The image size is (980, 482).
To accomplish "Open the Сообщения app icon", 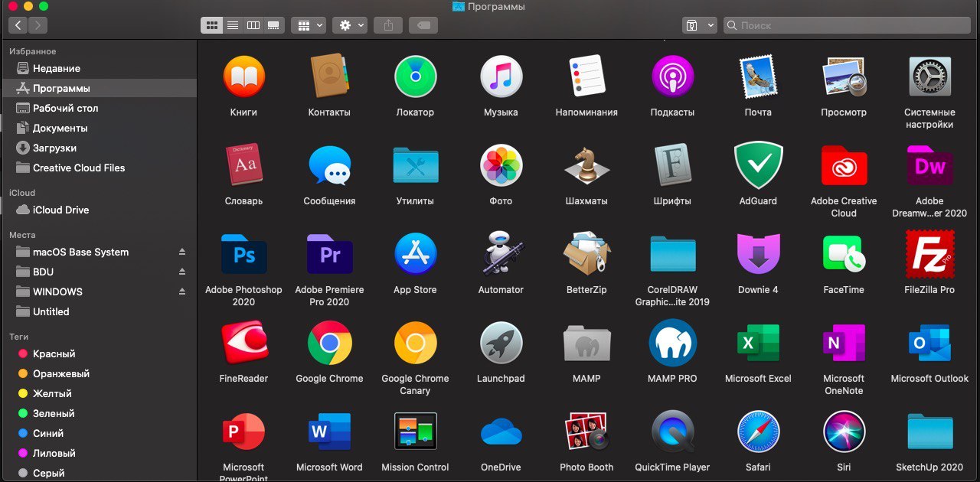I will pyautogui.click(x=329, y=165).
